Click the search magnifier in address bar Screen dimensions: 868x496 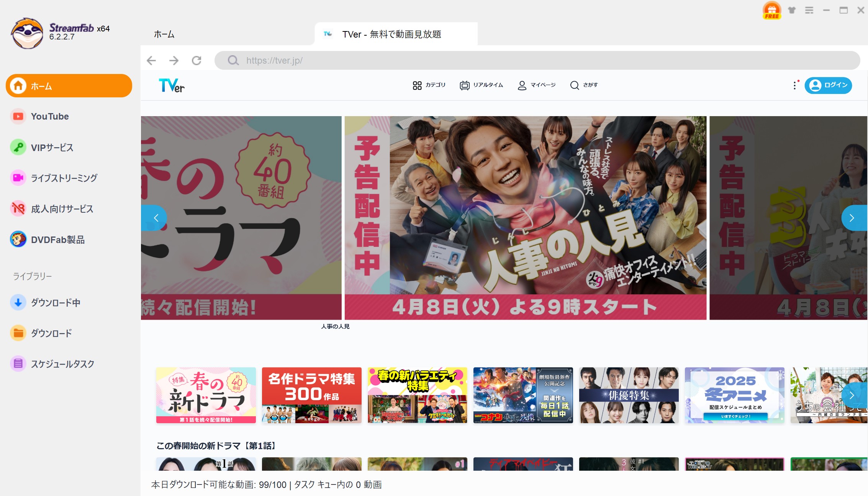point(233,60)
